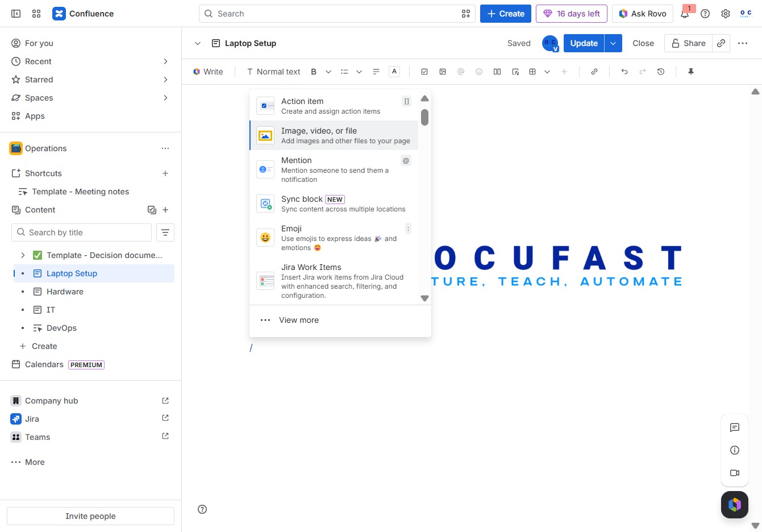This screenshot has width=762, height=532.
Task: Open the Confluence home logo
Action: click(83, 14)
